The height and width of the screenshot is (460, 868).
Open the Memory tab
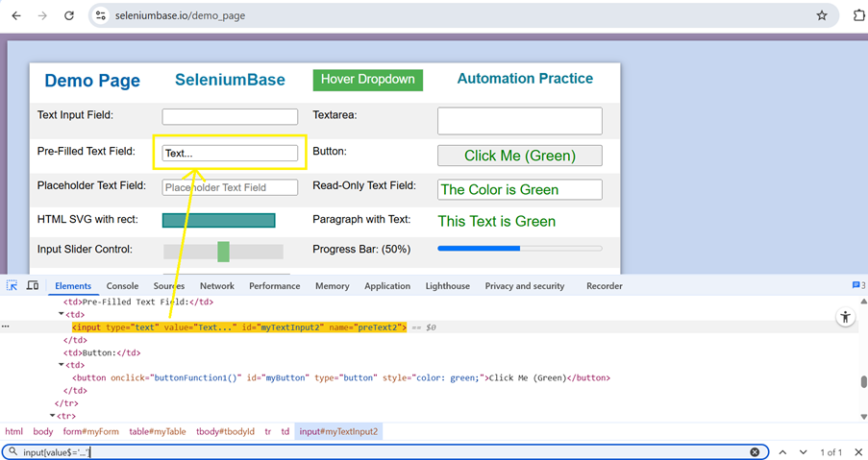click(x=333, y=286)
